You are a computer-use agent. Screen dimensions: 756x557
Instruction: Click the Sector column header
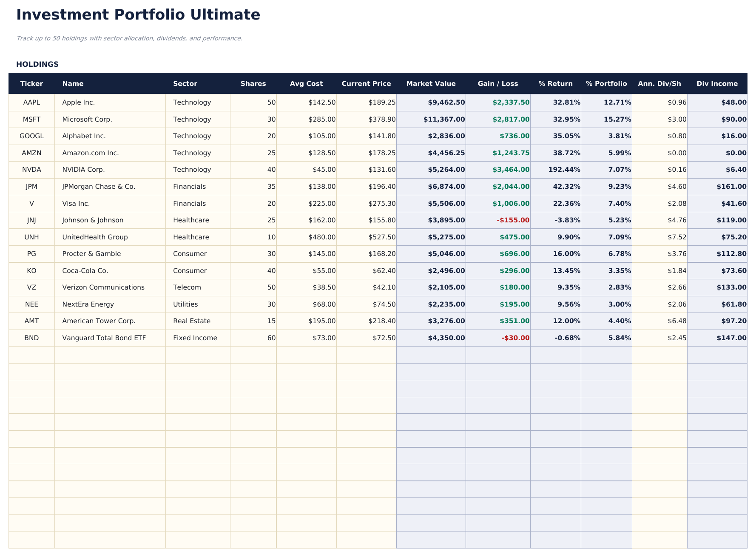click(x=185, y=83)
